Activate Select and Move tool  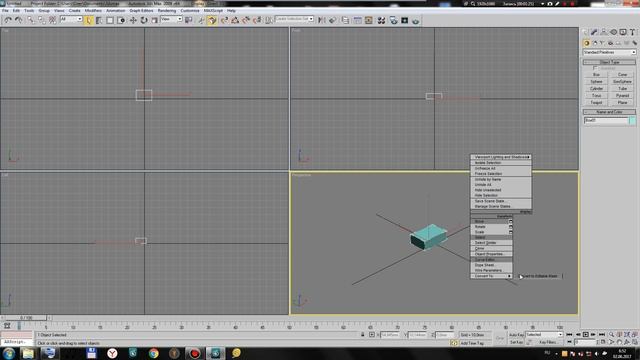click(x=133, y=20)
